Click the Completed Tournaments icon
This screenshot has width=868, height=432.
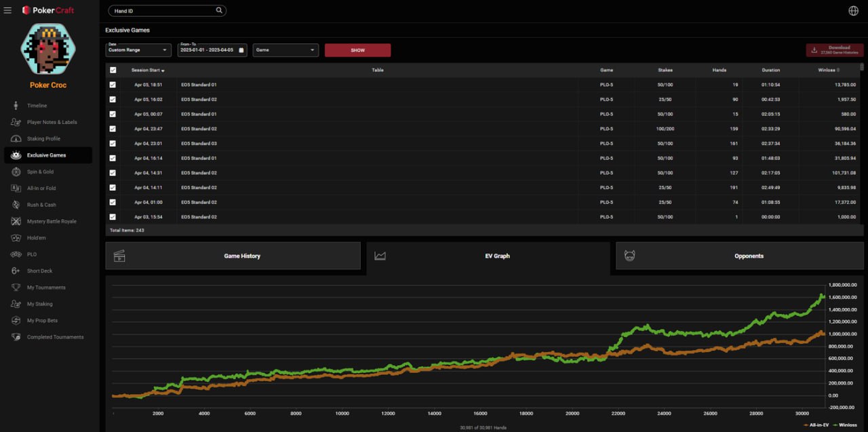[16, 337]
